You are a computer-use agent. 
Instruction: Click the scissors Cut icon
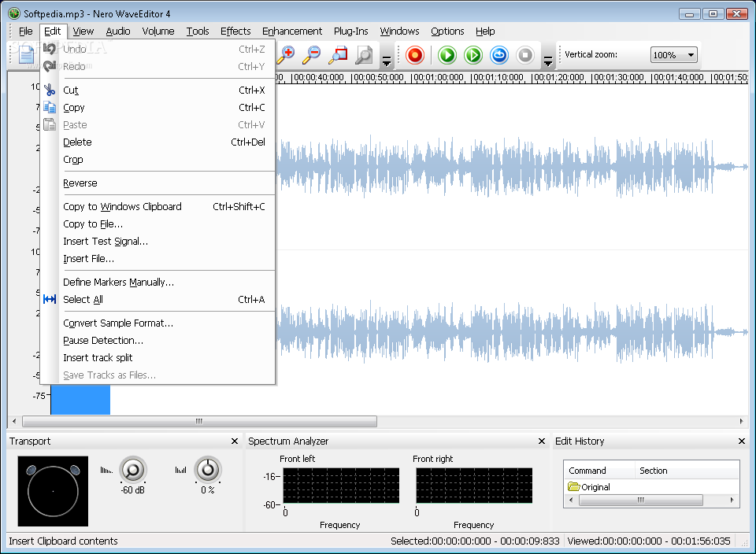(50, 90)
